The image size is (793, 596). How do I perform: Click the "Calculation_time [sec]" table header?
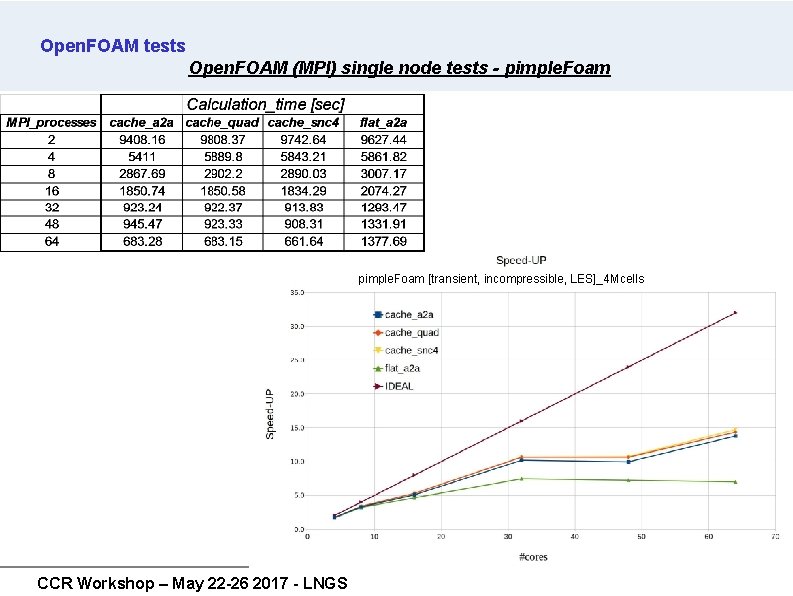(266, 104)
